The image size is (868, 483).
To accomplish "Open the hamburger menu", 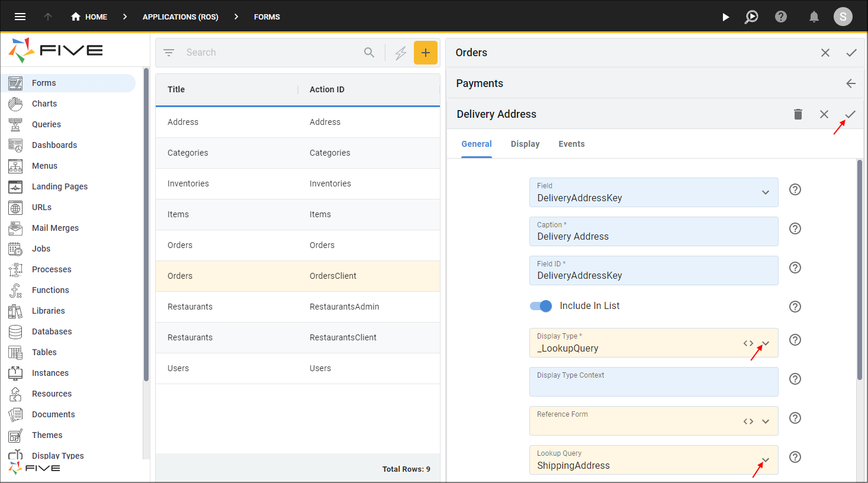I will [20, 17].
